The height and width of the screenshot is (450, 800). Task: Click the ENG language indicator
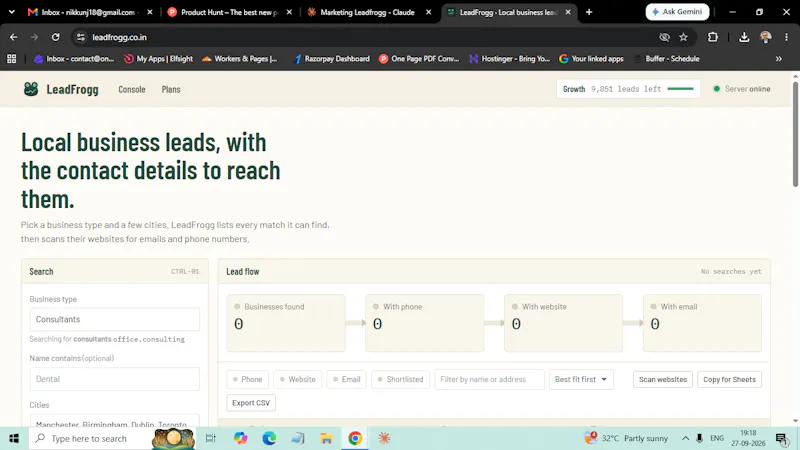[717, 438]
